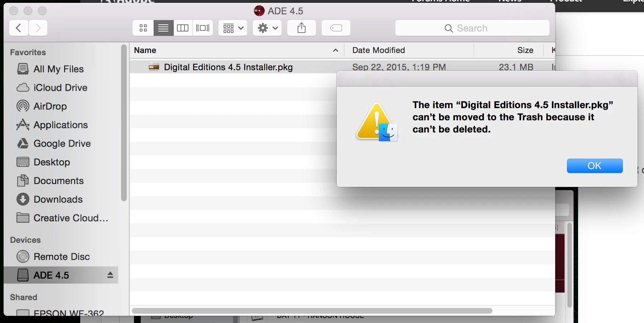The width and height of the screenshot is (644, 323).
Task: Minimize the ADE 4.5 Finder window
Action: pyautogui.click(x=28, y=11)
